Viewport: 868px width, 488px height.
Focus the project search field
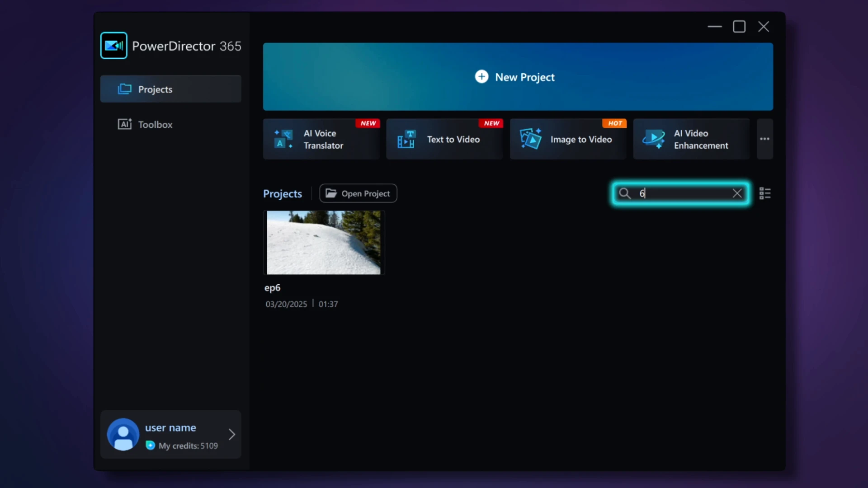pyautogui.click(x=681, y=193)
